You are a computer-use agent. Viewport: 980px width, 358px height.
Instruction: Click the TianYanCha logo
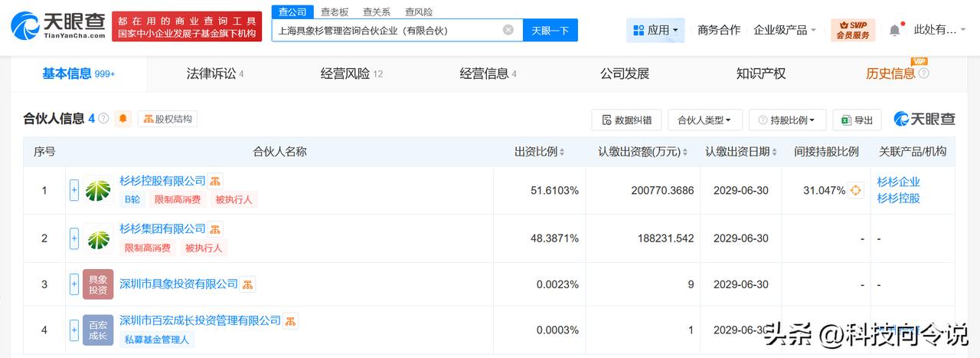pyautogui.click(x=57, y=26)
